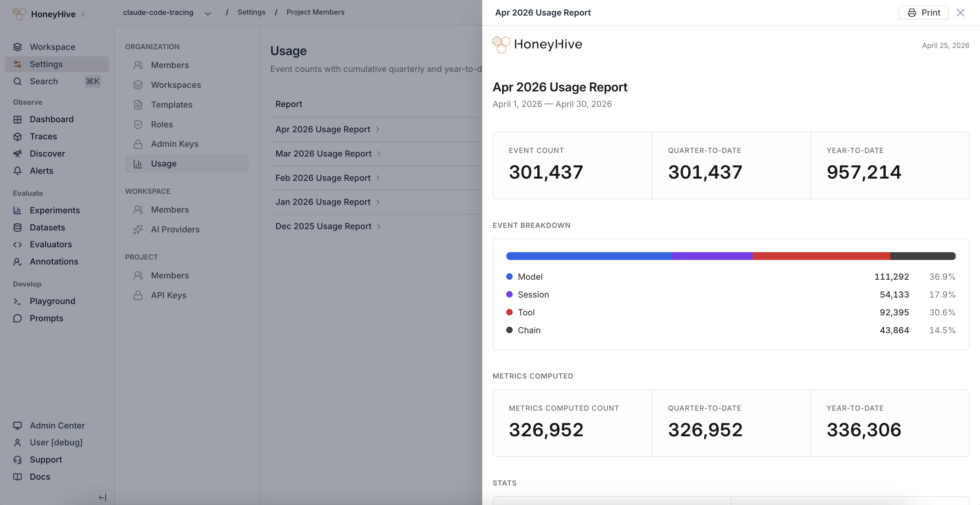
Task: Select the Admin Keys settings item
Action: pos(187,144)
